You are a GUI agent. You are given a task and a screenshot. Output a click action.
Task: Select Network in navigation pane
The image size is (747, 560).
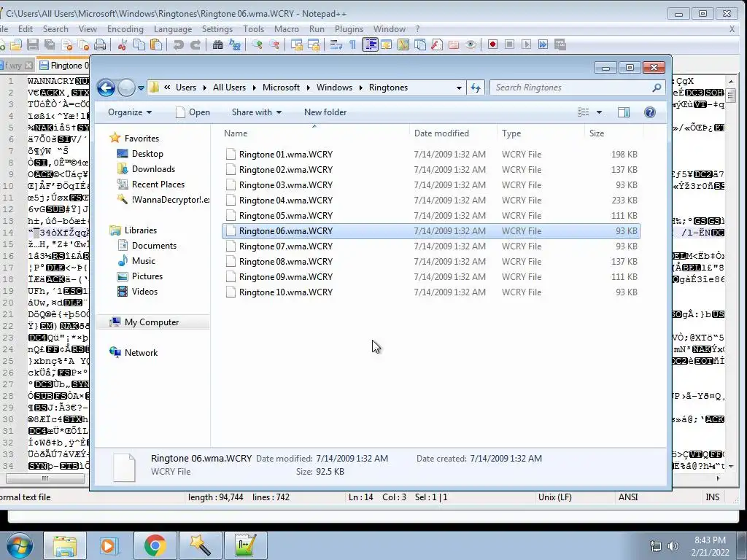133,353
